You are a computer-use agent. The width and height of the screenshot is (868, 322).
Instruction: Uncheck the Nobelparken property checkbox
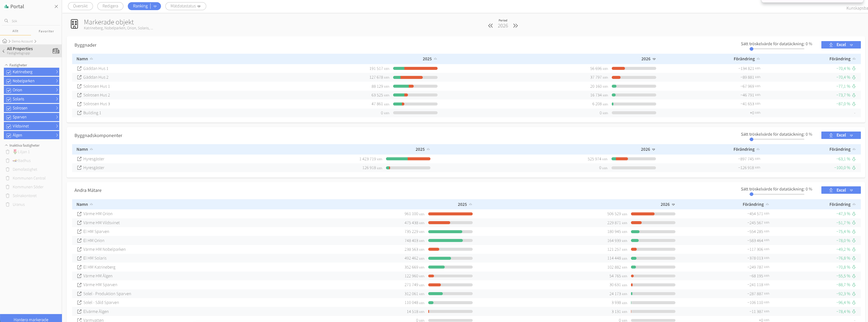9,81
